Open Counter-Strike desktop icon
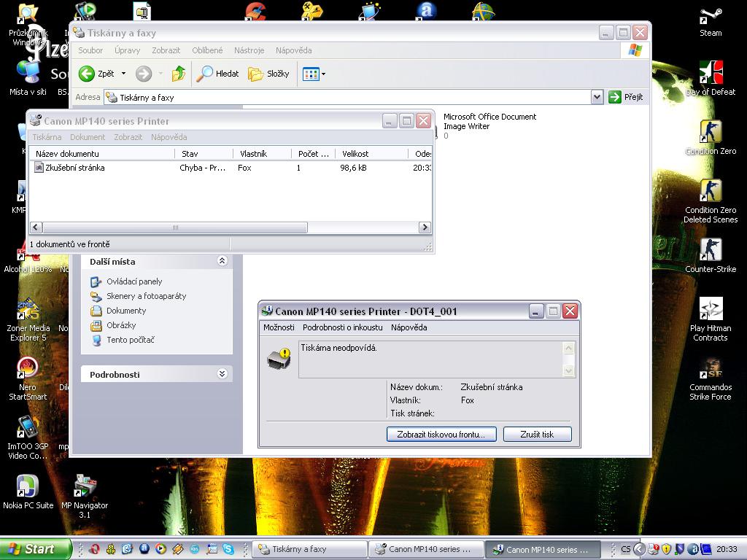 711,256
